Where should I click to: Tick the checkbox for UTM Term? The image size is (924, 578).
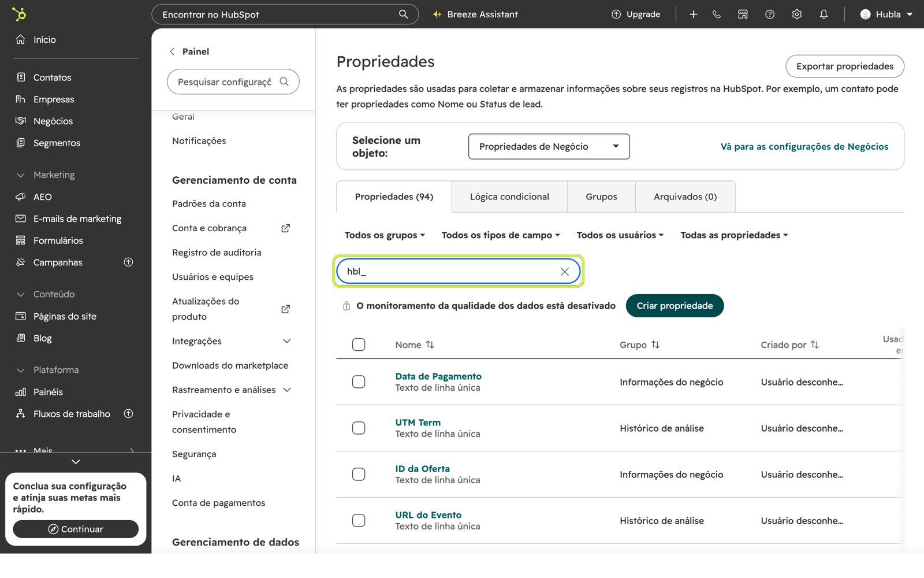[359, 428]
